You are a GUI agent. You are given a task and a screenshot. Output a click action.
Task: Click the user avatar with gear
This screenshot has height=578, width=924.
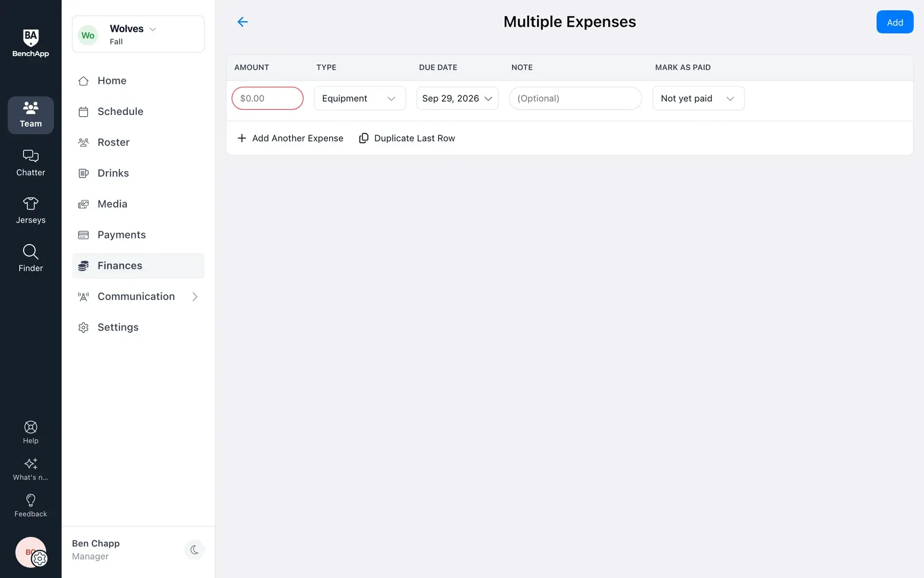(31, 552)
